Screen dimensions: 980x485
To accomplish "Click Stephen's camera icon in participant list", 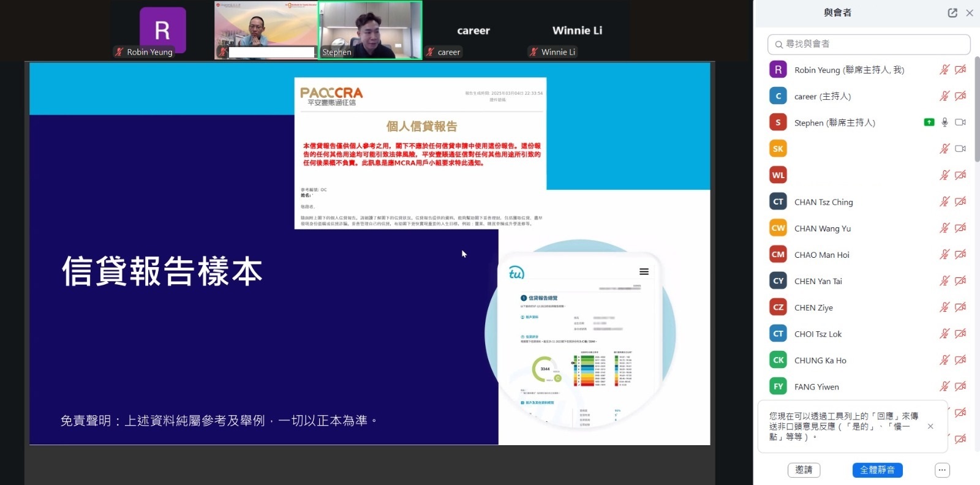I will click(960, 122).
